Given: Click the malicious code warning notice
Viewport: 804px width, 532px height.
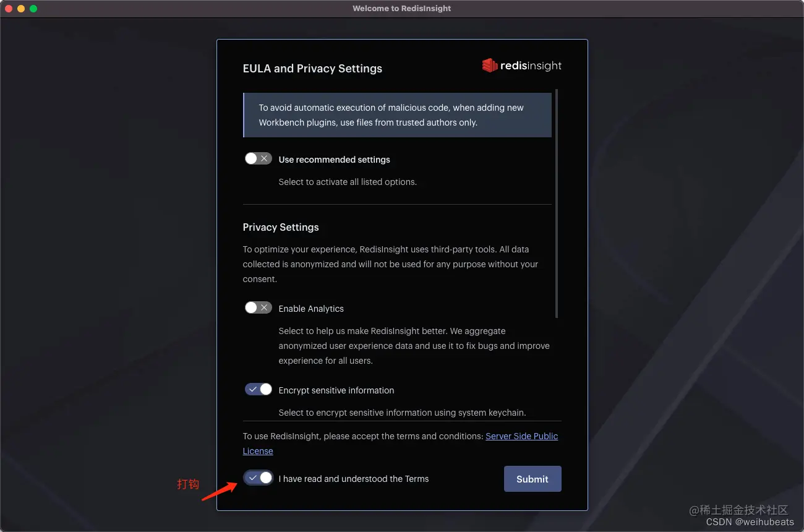Looking at the screenshot, I should pyautogui.click(x=398, y=115).
